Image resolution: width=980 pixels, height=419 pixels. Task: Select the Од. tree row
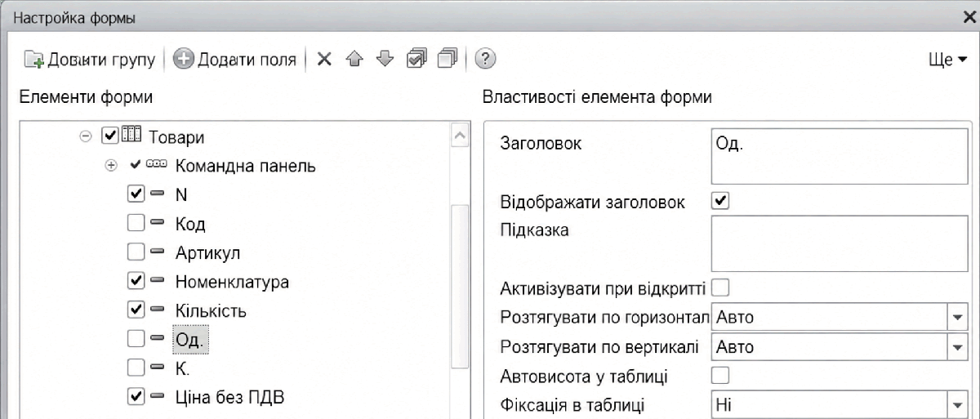190,340
